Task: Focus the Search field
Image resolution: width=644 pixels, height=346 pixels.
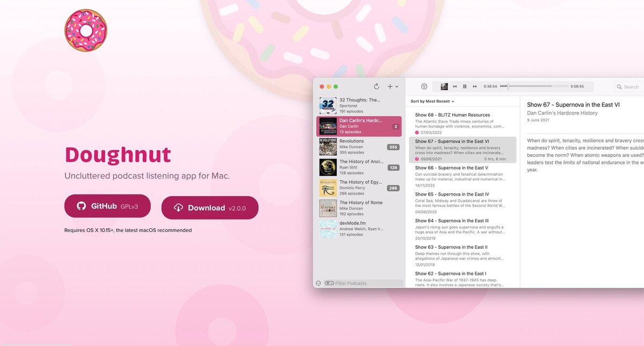Action: click(x=629, y=86)
